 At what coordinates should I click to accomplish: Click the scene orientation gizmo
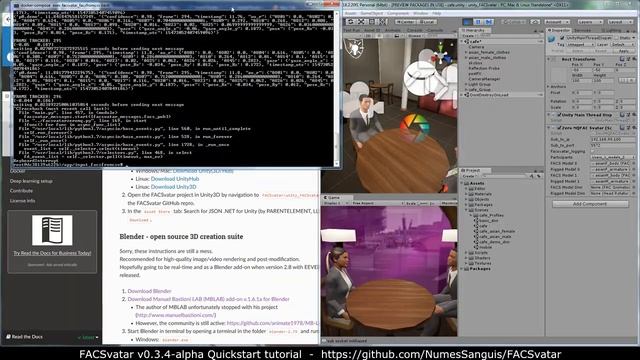pyautogui.click(x=440, y=53)
